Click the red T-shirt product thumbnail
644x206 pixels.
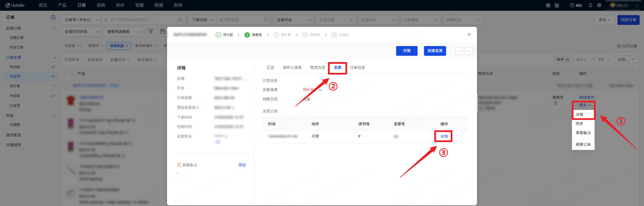pyautogui.click(x=70, y=100)
